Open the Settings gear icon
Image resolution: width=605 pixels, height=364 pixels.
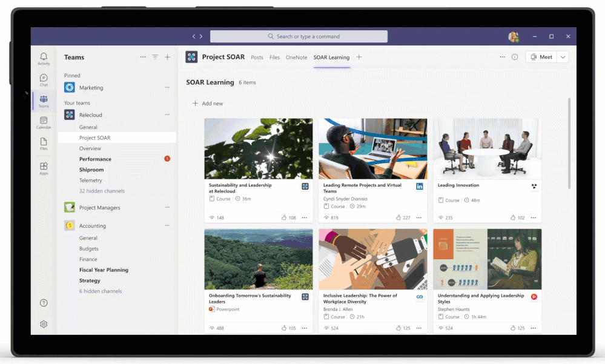click(x=44, y=324)
